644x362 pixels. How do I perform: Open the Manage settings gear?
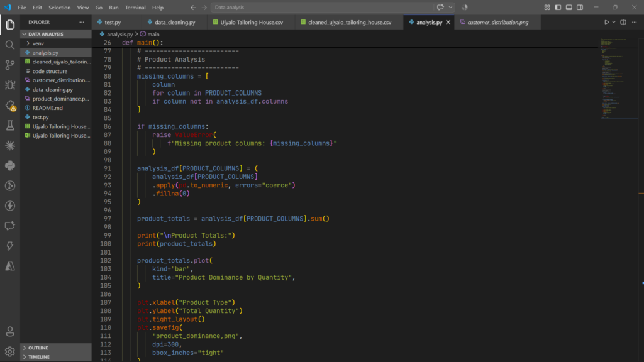(10, 352)
